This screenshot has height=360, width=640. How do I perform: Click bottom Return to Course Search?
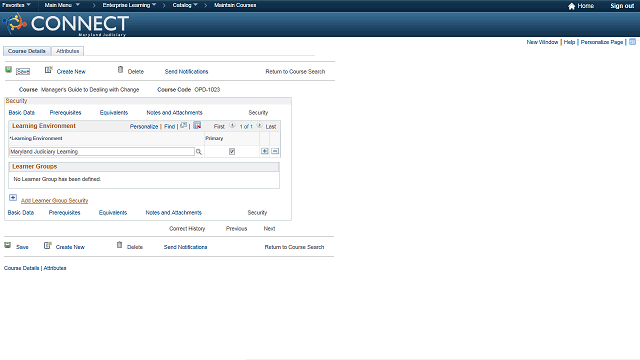[x=294, y=247]
